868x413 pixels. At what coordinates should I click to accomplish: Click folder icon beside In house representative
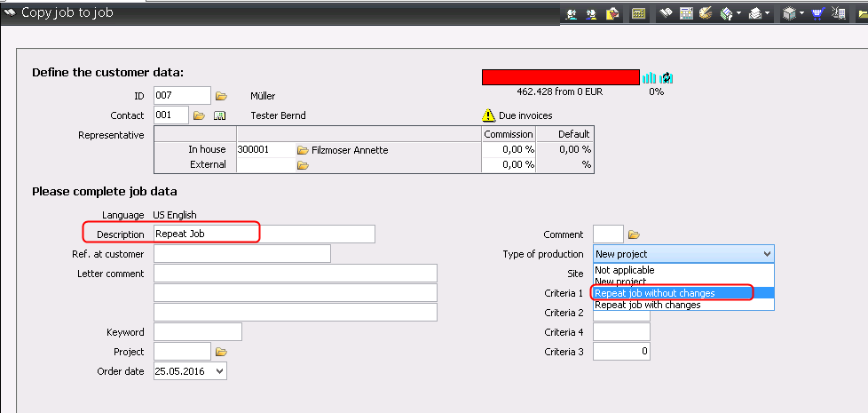coord(303,150)
